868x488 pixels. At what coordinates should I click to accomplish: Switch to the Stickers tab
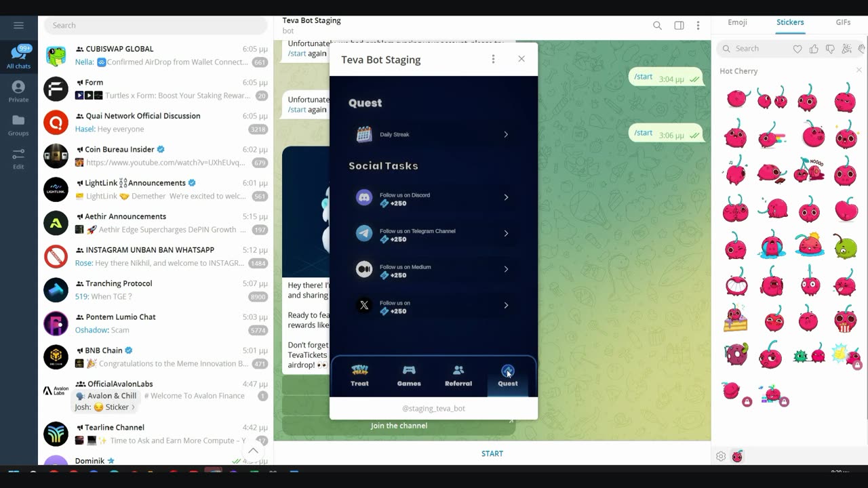point(790,22)
